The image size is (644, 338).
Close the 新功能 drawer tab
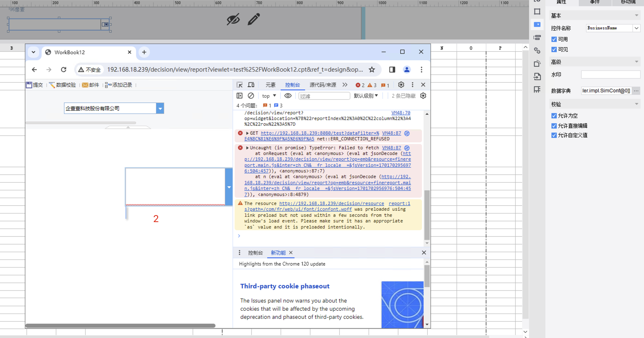(291, 253)
